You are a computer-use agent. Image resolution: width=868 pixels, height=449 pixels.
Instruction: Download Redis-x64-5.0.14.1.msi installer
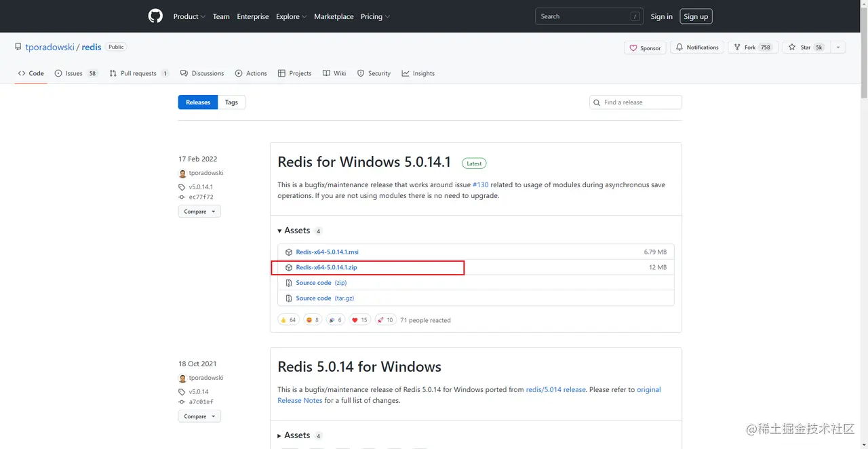tap(327, 252)
